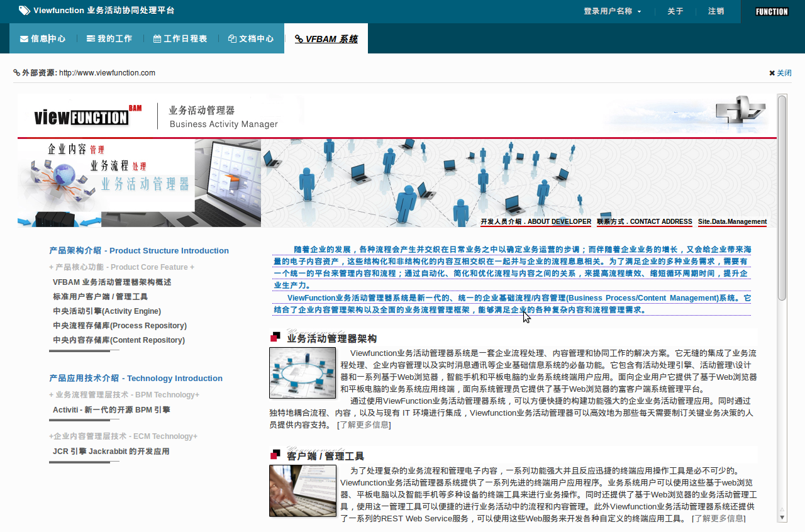Open 了解更多信息 under 客户端 / 管理工具

point(719,519)
